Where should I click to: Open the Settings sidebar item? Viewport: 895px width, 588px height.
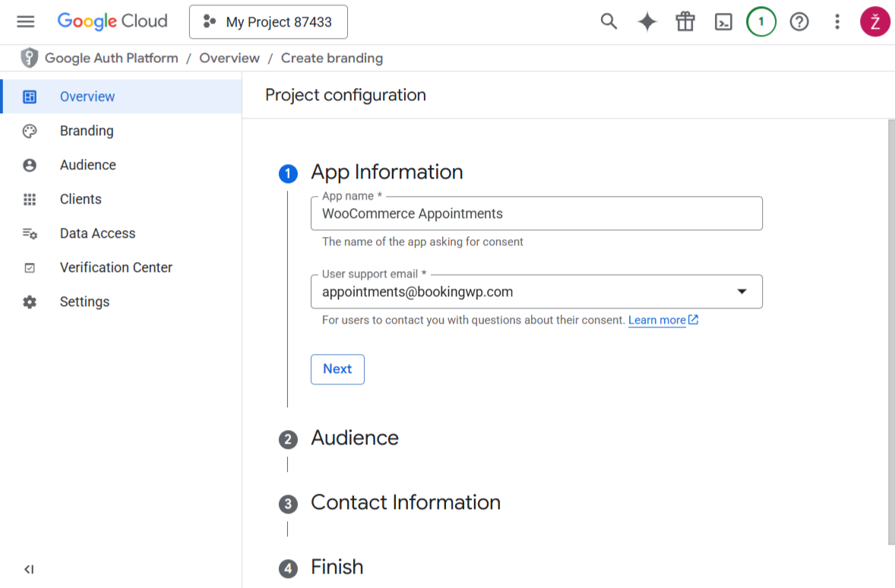tap(121, 302)
